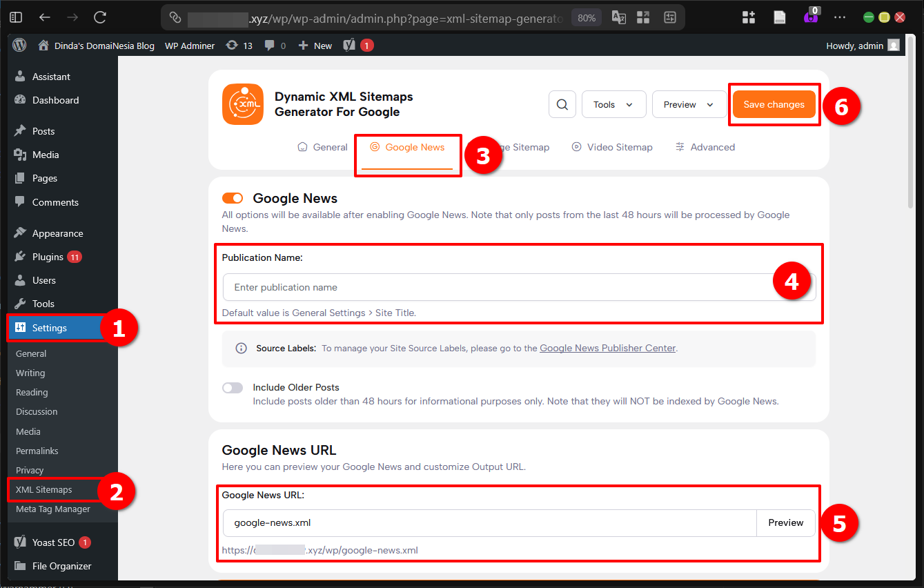The image size is (924, 588).
Task: Open Yoast notifications in the admin toolbar
Action: click(357, 46)
